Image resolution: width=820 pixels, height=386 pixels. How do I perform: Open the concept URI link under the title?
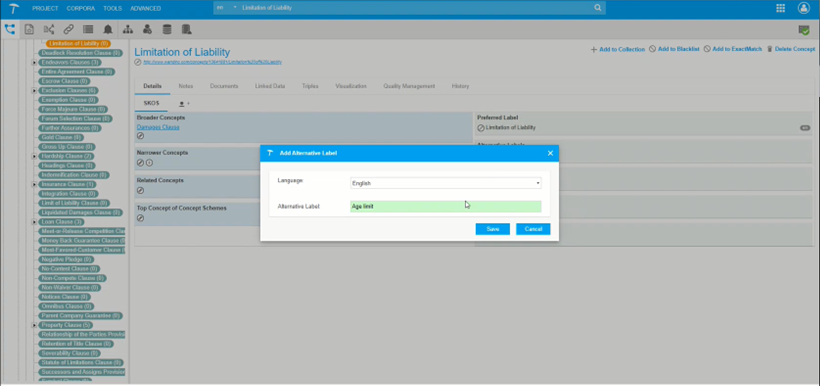click(x=212, y=62)
